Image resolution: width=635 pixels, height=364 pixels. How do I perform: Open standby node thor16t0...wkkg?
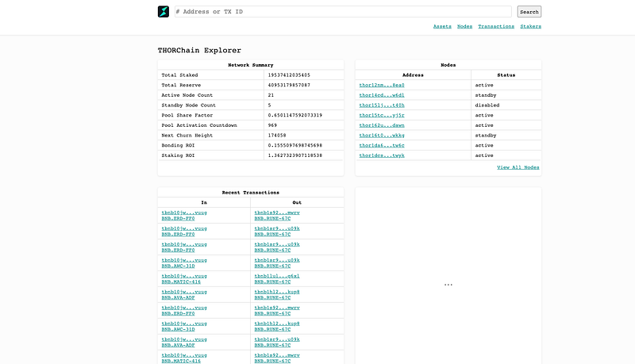tap(382, 136)
